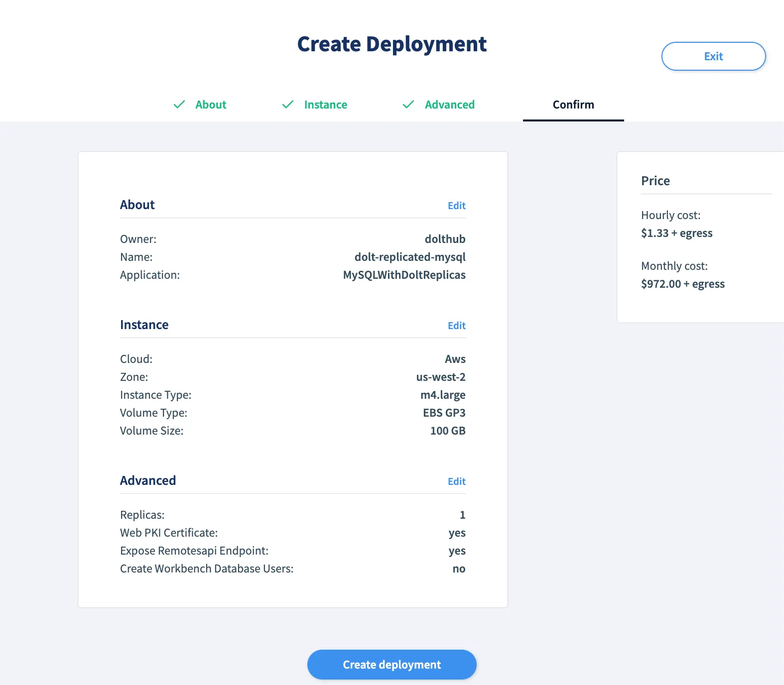Click the Price panel heading
784x685 pixels.
(x=655, y=181)
